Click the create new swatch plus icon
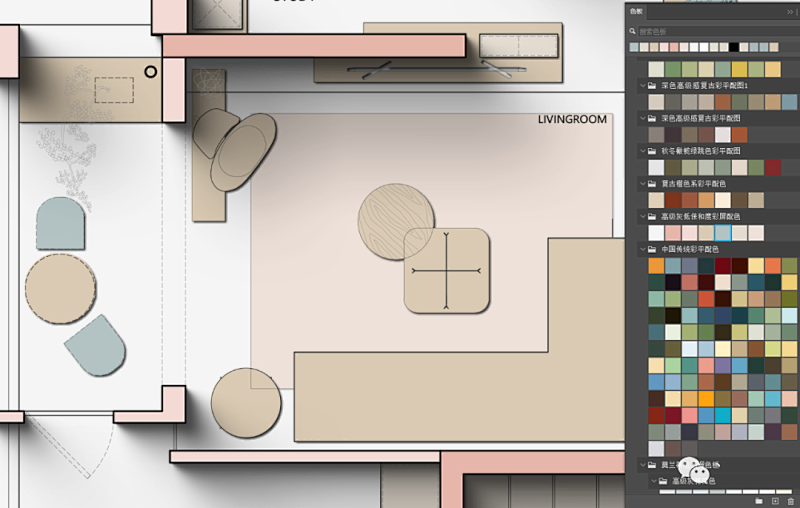800x508 pixels. pyautogui.click(x=774, y=500)
